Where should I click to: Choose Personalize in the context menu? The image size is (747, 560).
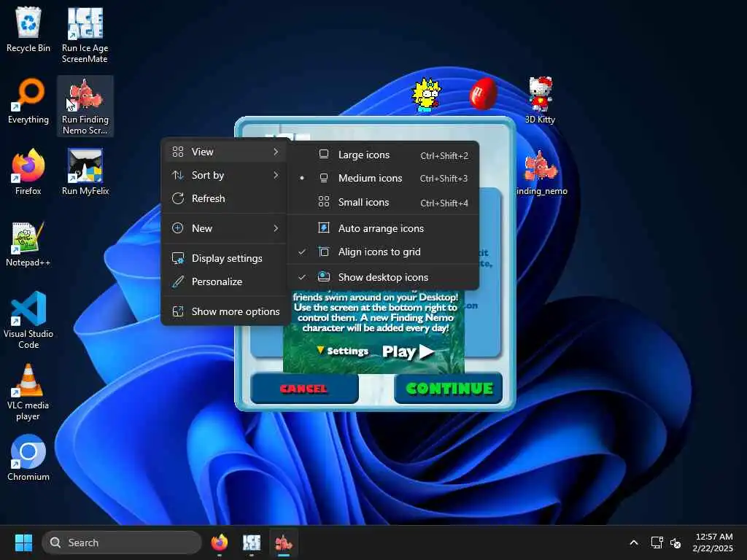coord(225,281)
